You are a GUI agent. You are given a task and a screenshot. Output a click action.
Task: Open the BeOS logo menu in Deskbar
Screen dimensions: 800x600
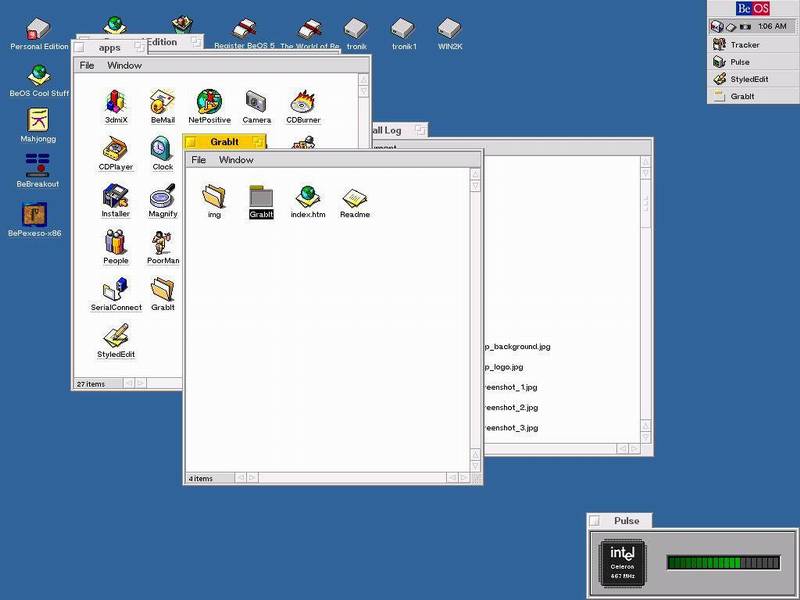753,9
